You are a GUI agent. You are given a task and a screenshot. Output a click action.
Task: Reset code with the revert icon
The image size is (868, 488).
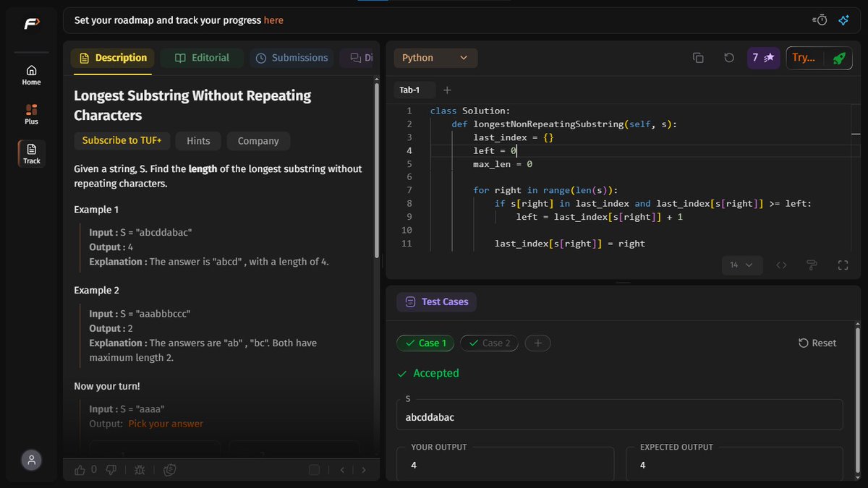(729, 58)
